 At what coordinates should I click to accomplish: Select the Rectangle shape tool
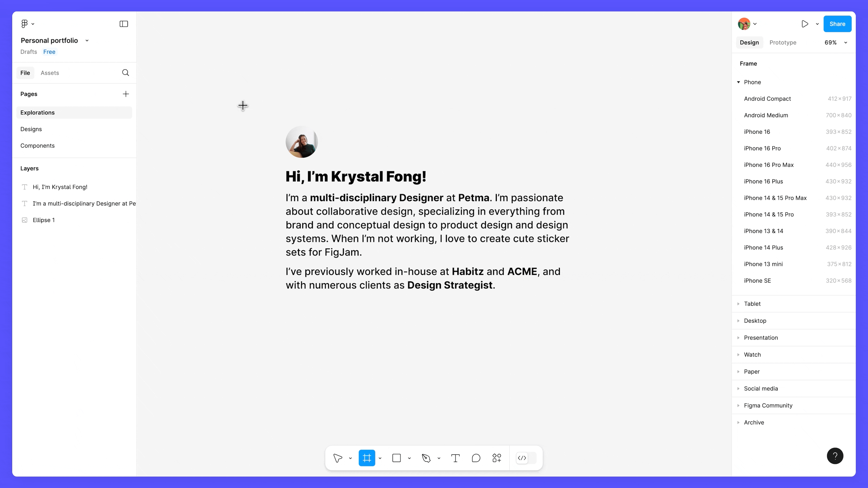(397, 458)
